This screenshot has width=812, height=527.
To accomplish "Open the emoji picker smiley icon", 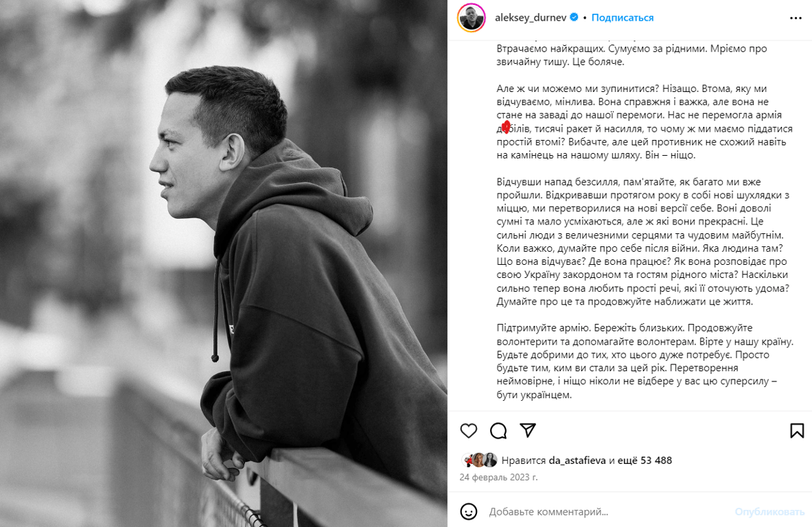I will 469,511.
